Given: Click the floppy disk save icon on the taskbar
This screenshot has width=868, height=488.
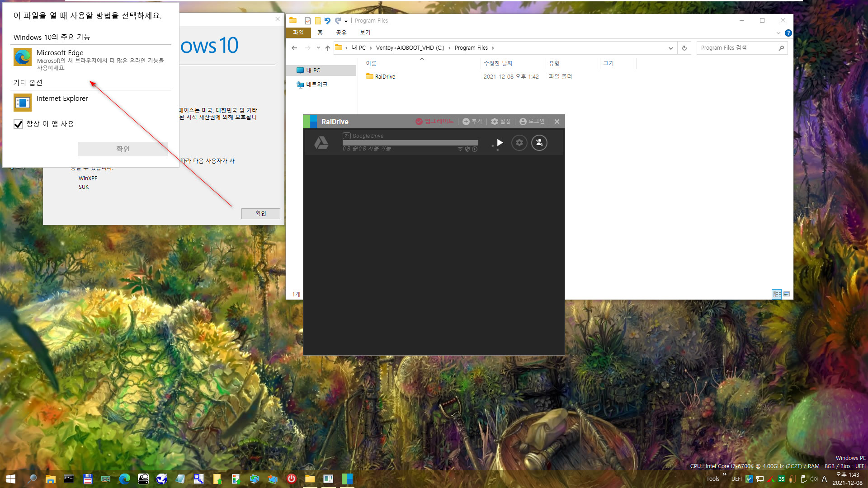Looking at the screenshot, I should [88, 479].
